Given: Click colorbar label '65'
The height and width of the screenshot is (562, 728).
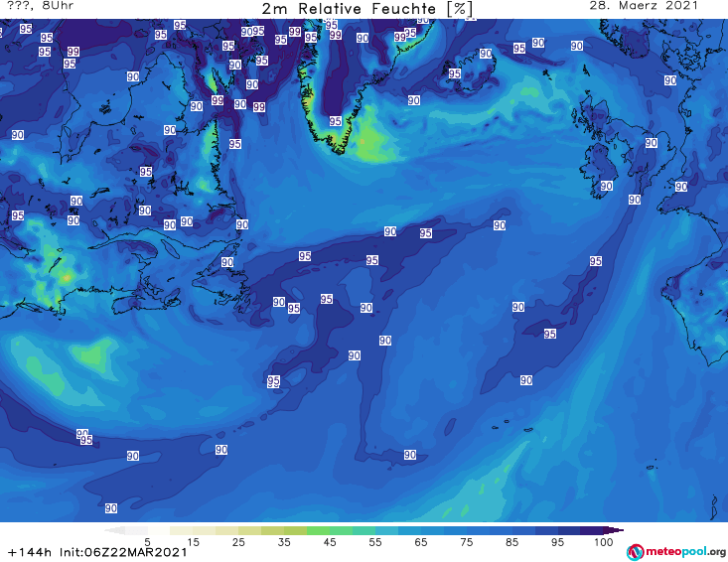Looking at the screenshot, I should 421,542.
